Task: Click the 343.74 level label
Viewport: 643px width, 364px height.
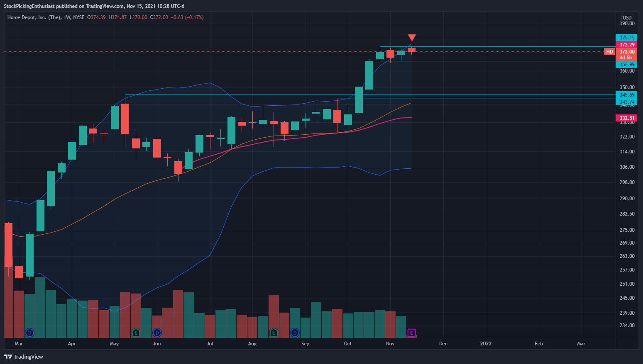Action: (x=627, y=102)
